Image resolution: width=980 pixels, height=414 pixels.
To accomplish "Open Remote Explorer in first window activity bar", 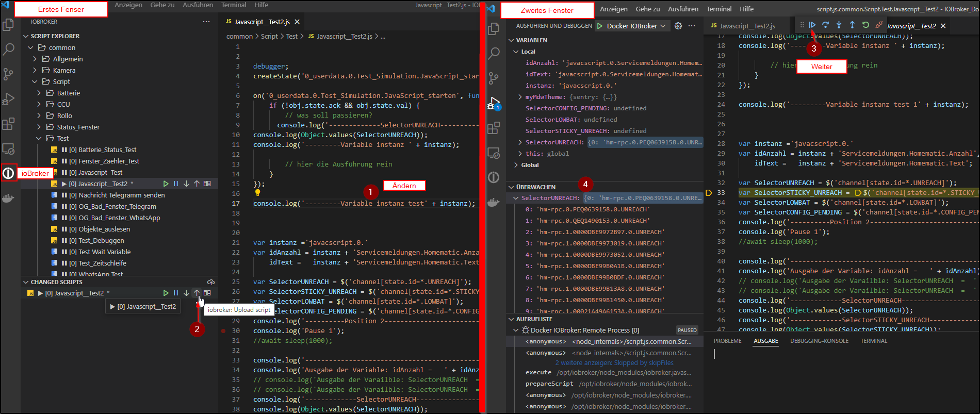I will click(8, 149).
